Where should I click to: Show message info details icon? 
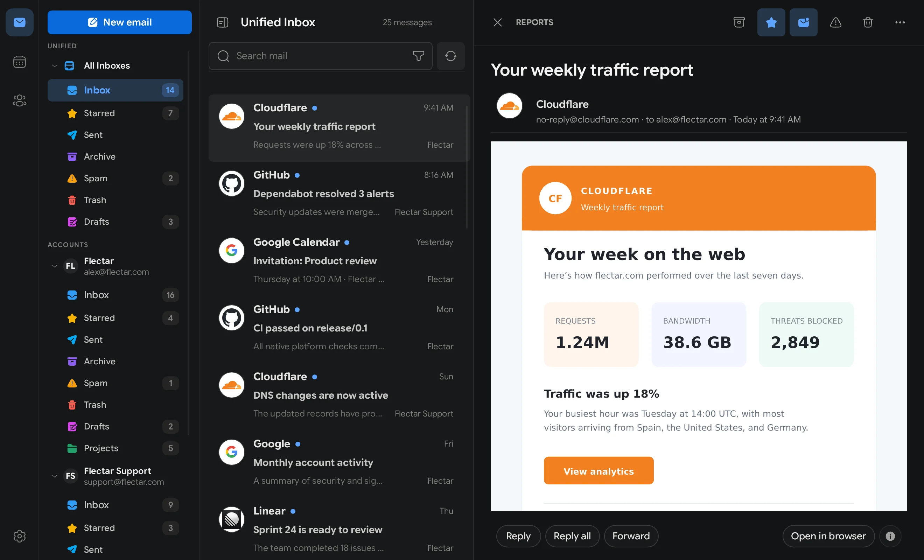coord(890,536)
